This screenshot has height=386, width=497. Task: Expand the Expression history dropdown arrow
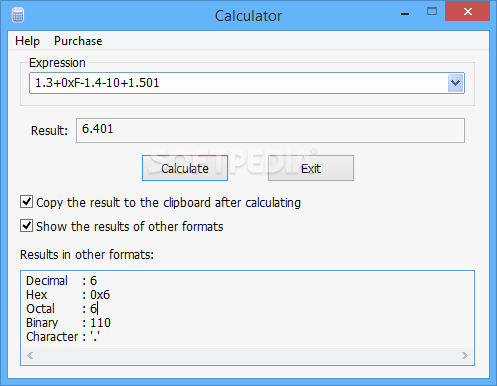click(x=455, y=83)
